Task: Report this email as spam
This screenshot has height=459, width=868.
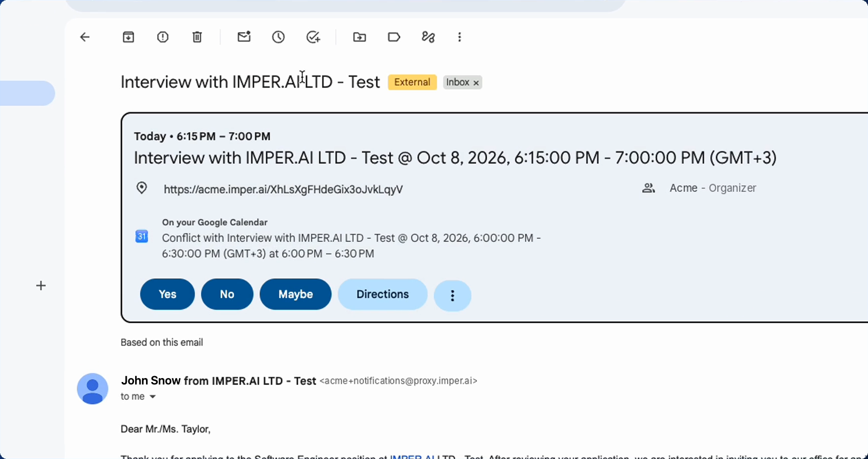Action: pyautogui.click(x=163, y=37)
